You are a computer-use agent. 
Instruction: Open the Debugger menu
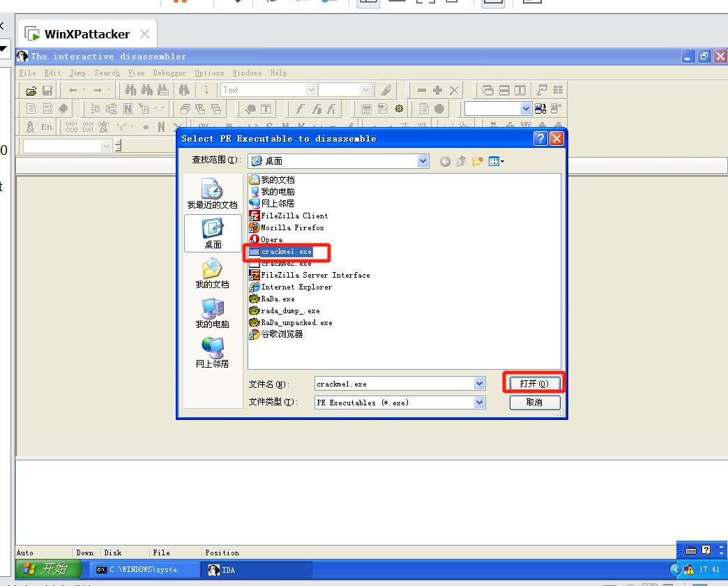(x=169, y=73)
